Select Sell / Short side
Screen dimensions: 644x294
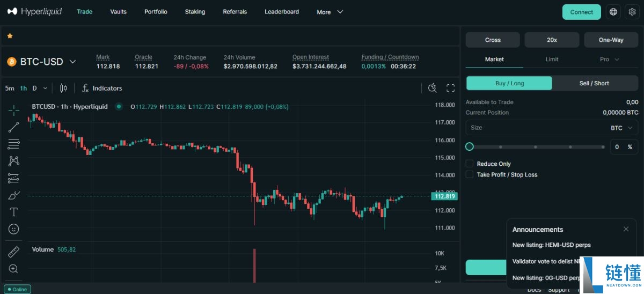coord(594,83)
